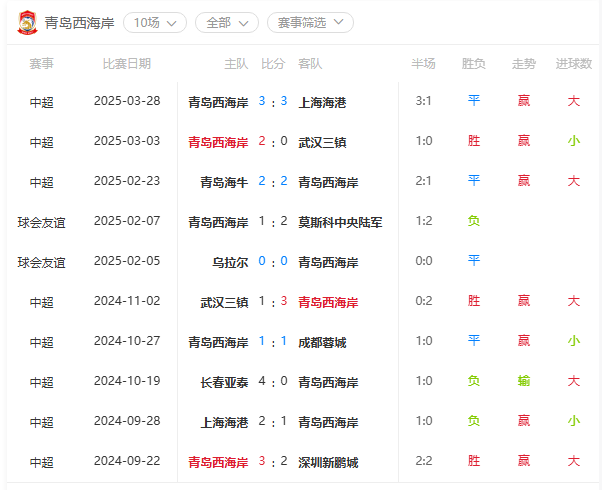Click 大 goals label in 2024-11-02 row
The image size is (602, 490).
coord(574,301)
